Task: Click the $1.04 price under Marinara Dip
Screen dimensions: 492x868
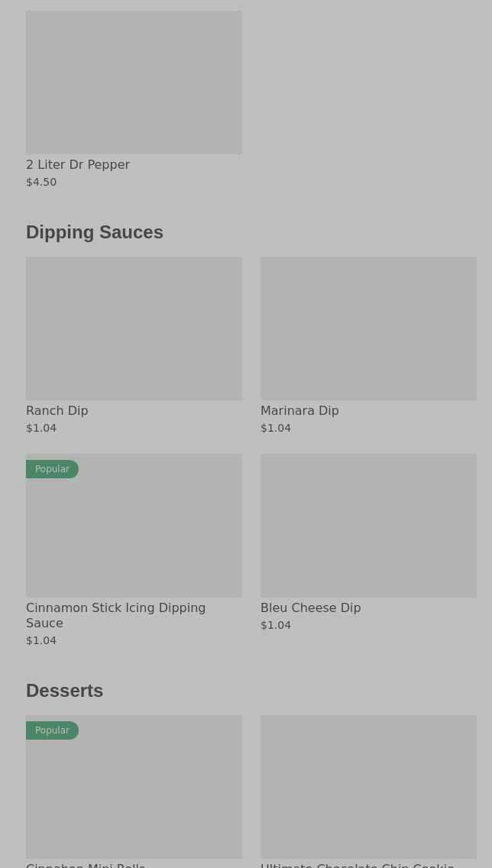Action: point(276,428)
